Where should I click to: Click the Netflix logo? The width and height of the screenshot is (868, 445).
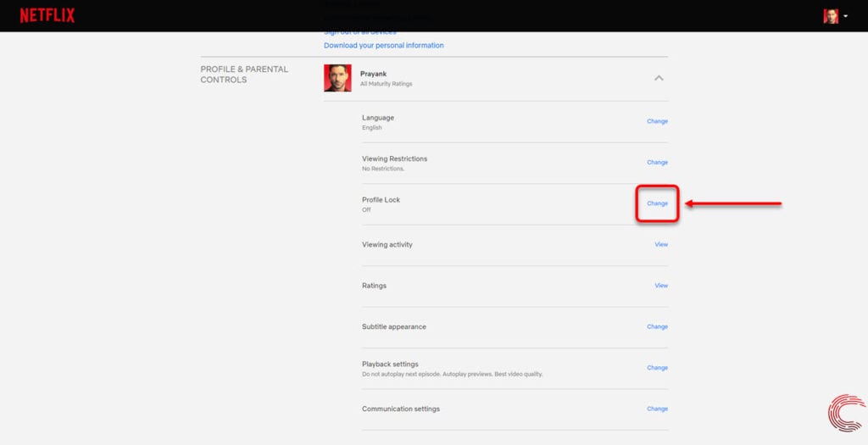tap(47, 15)
